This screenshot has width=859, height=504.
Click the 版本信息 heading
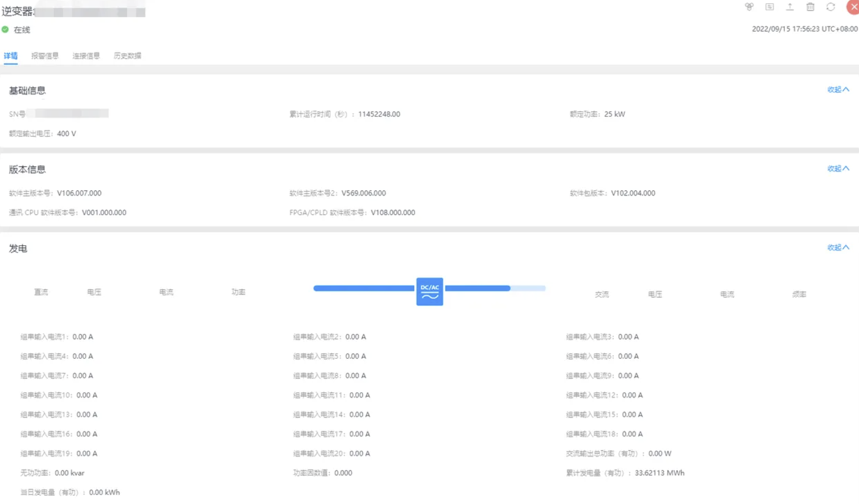27,169
